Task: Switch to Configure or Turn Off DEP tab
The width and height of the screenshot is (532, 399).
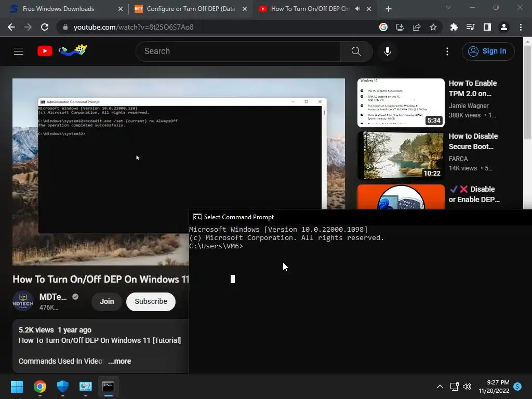Action: [x=191, y=9]
